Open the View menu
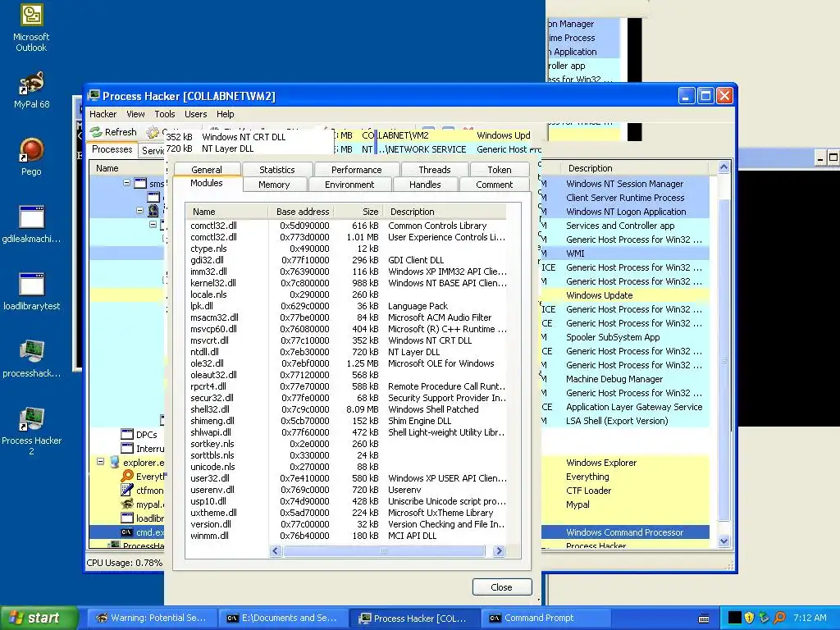 [x=135, y=114]
